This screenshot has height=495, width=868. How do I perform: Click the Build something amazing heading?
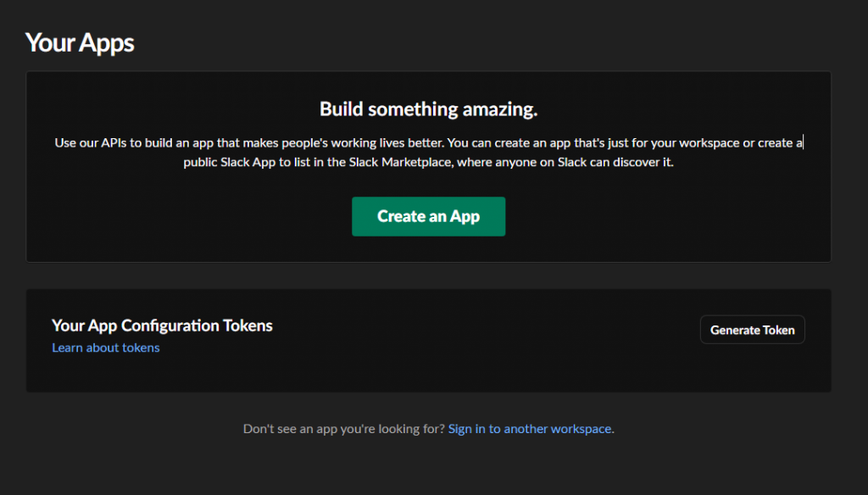tap(428, 109)
